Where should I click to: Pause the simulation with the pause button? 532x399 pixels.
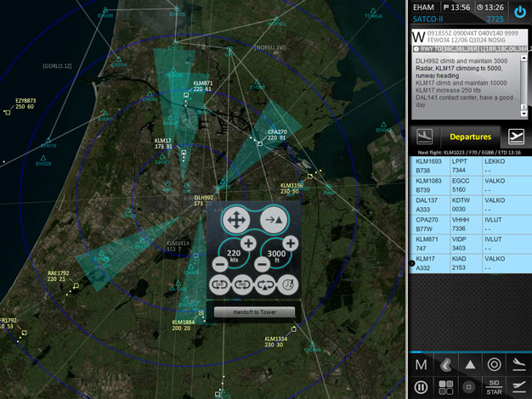click(x=420, y=388)
